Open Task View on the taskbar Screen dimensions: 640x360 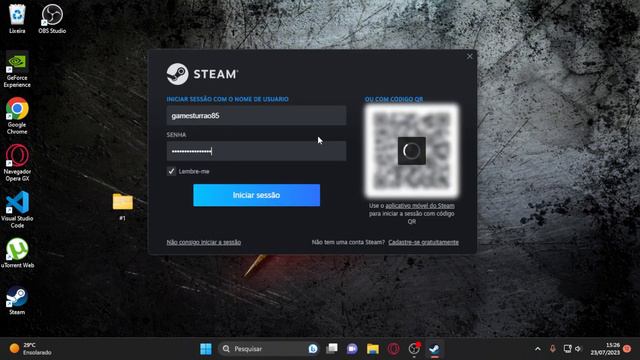tap(332, 349)
